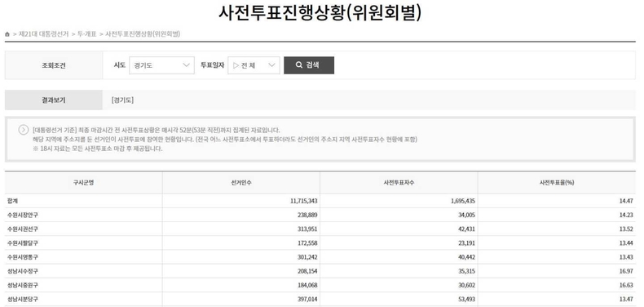
Task: Click voter count 301,242
Action: tap(307, 257)
